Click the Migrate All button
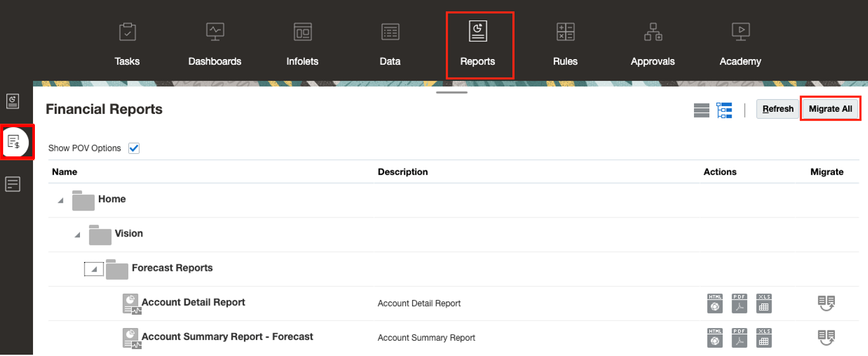This screenshot has height=356, width=868. pyautogui.click(x=830, y=109)
